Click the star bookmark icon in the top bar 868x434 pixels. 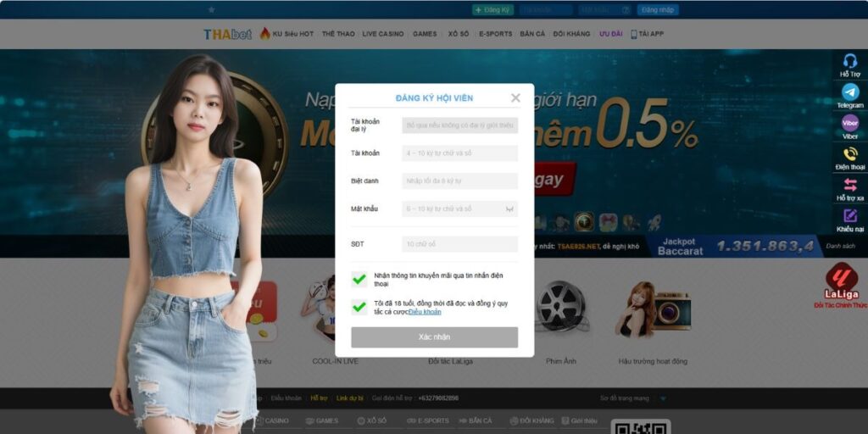pos(211,9)
